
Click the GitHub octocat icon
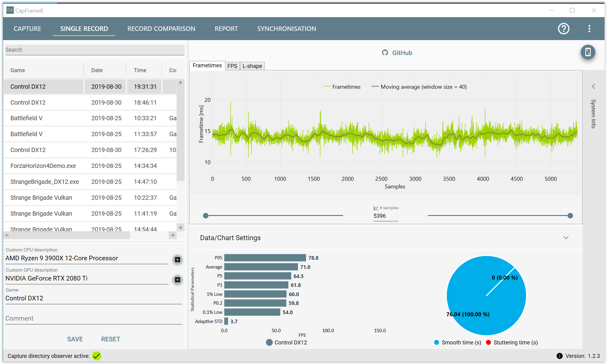[385, 53]
